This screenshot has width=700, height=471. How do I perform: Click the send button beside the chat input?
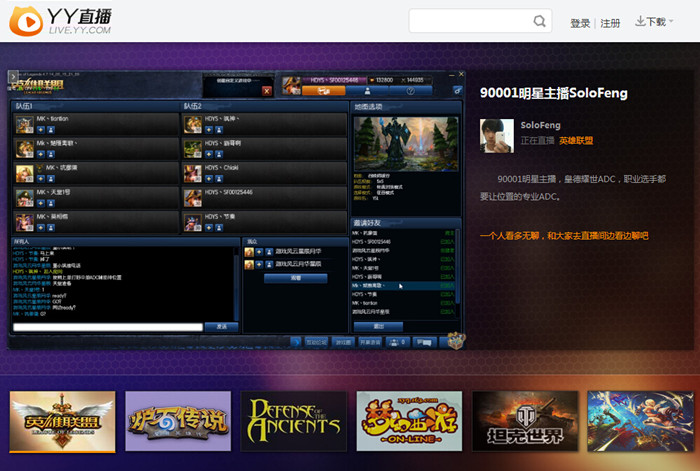tap(221, 327)
